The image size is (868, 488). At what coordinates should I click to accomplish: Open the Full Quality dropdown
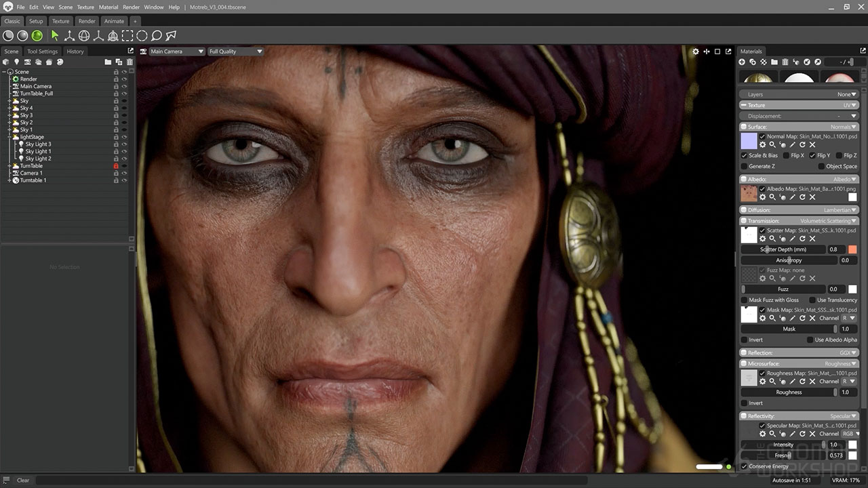tap(235, 52)
